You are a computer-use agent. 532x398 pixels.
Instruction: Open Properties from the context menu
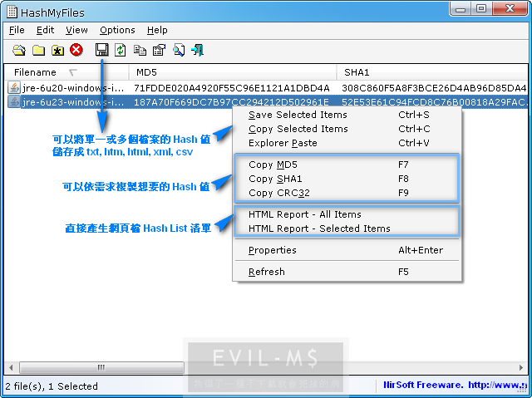[347, 250]
